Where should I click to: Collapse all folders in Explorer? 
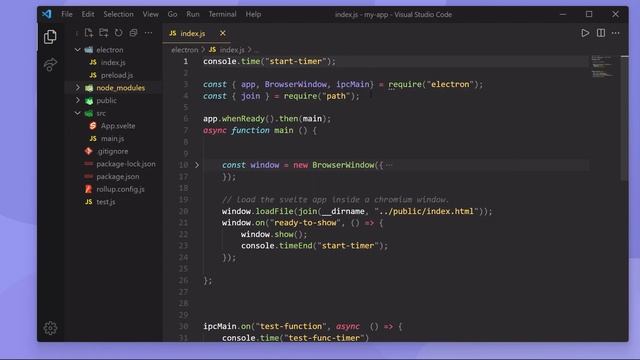[133, 33]
